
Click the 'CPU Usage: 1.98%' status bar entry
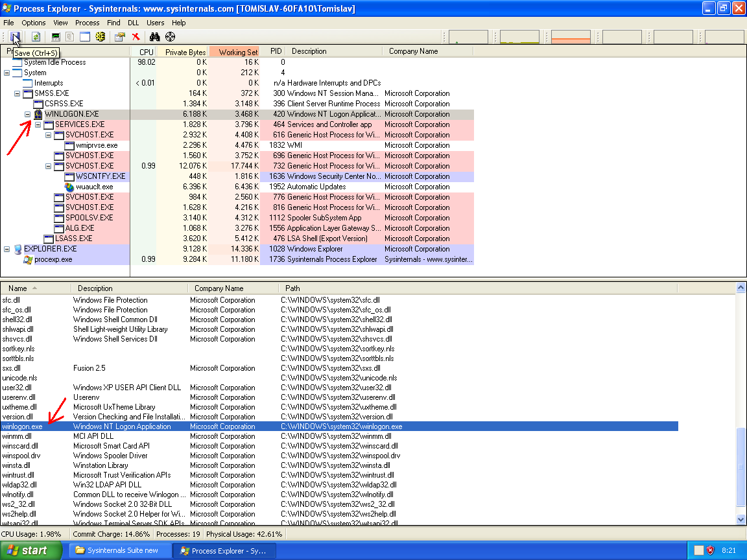(x=31, y=534)
